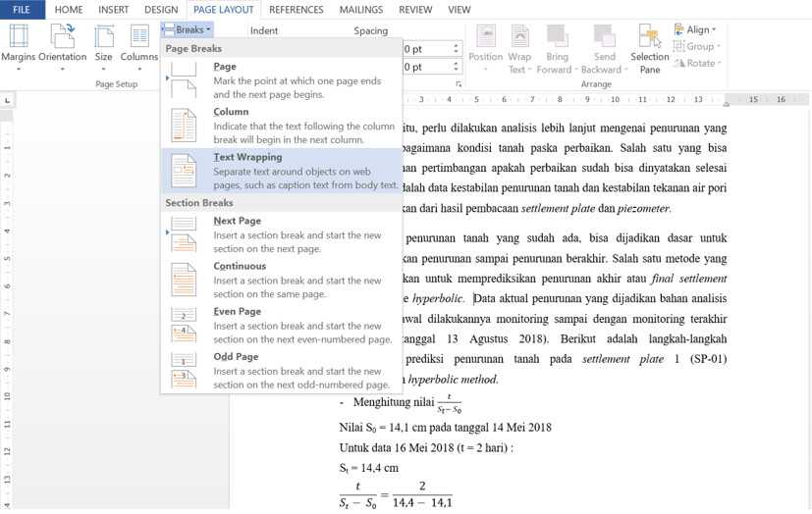Insert a Column break
812x514 pixels.
point(282,126)
